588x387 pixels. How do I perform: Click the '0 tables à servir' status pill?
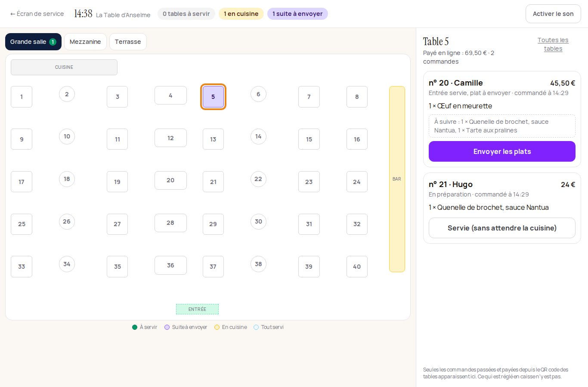(x=186, y=14)
